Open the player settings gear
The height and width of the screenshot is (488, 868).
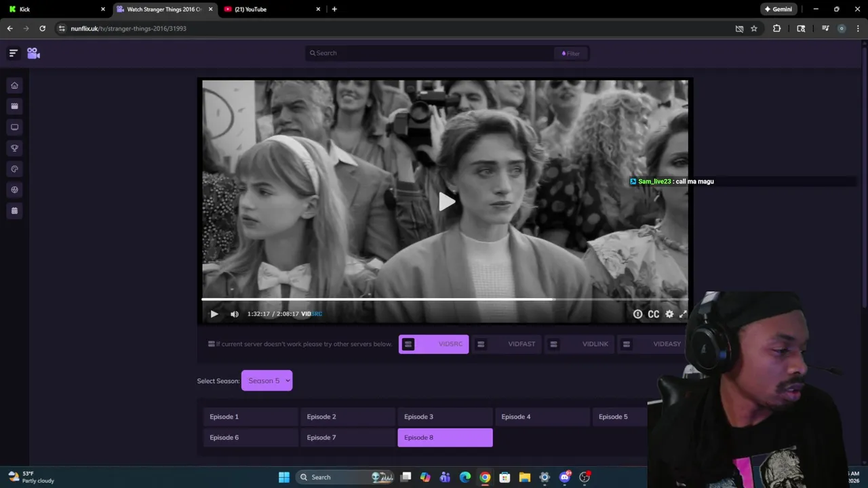point(669,314)
